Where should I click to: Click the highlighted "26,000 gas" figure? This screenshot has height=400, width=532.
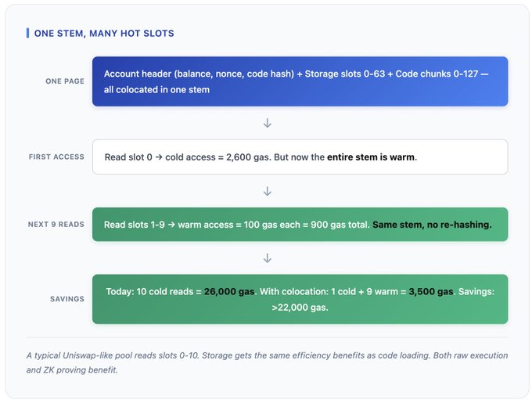pyautogui.click(x=229, y=291)
